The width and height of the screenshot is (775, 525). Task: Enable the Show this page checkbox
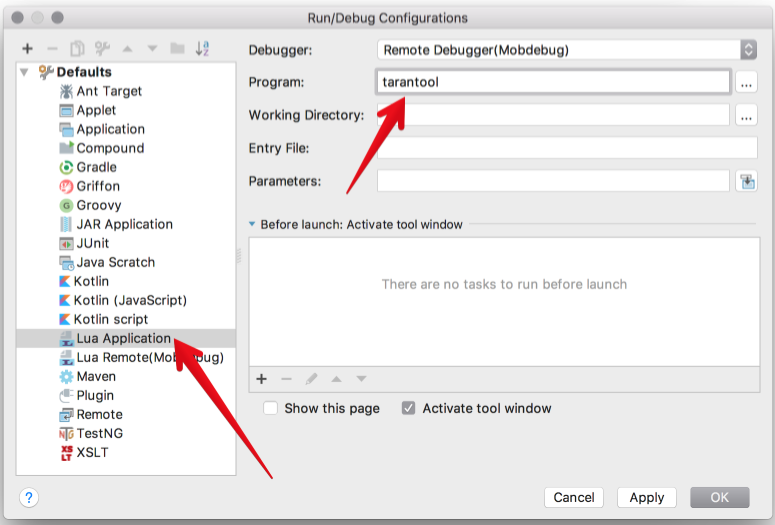(270, 408)
